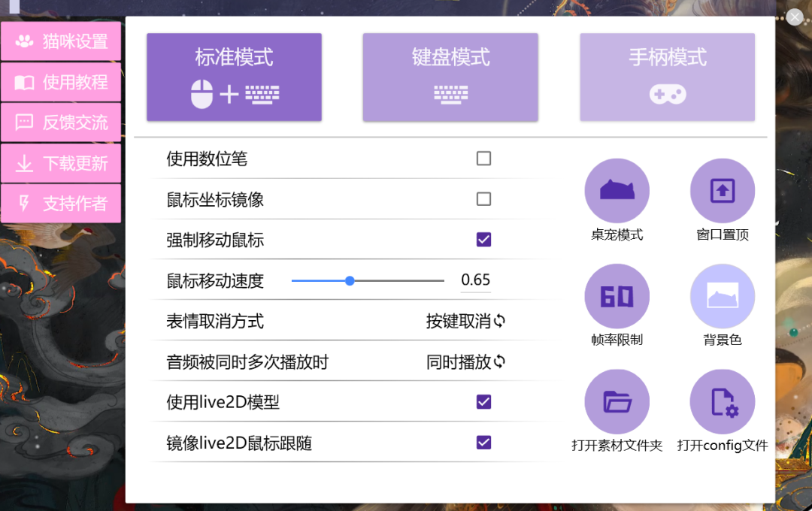
Task: Select 手柄模式 controller mode
Action: (x=667, y=77)
